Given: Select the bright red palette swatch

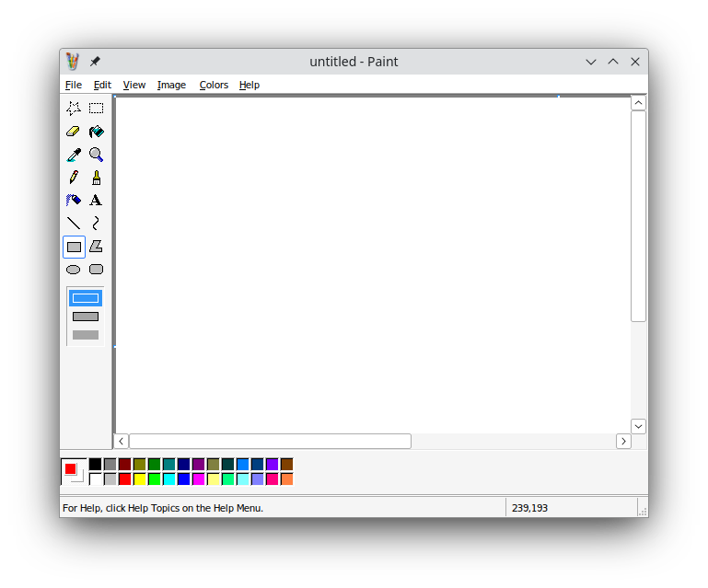Looking at the screenshot, I should click(x=125, y=478).
